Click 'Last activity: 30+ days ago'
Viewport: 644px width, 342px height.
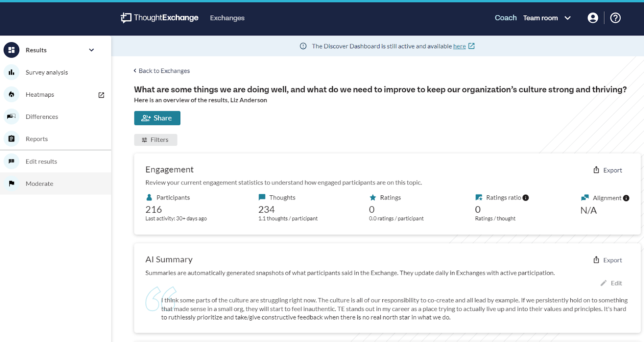click(176, 218)
